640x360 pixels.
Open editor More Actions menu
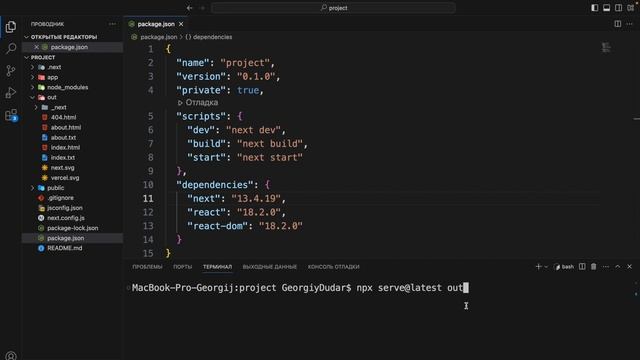point(629,24)
